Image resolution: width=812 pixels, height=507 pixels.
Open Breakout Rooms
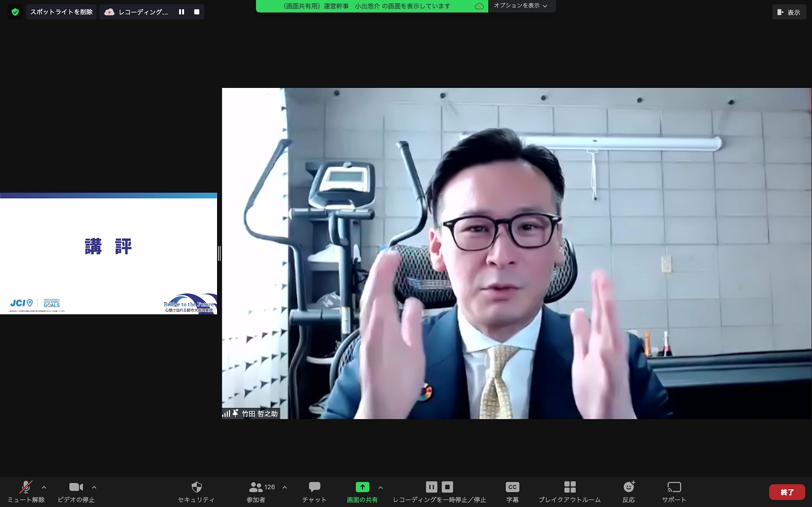click(569, 492)
